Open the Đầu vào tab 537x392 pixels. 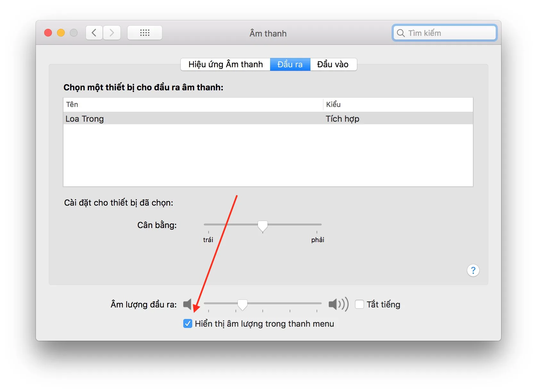(333, 64)
